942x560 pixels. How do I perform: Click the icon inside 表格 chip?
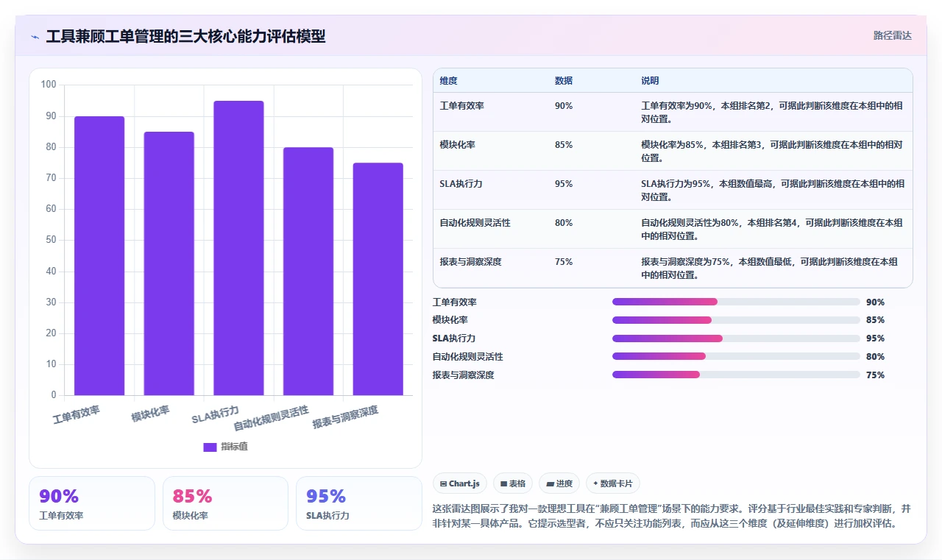[x=503, y=483]
